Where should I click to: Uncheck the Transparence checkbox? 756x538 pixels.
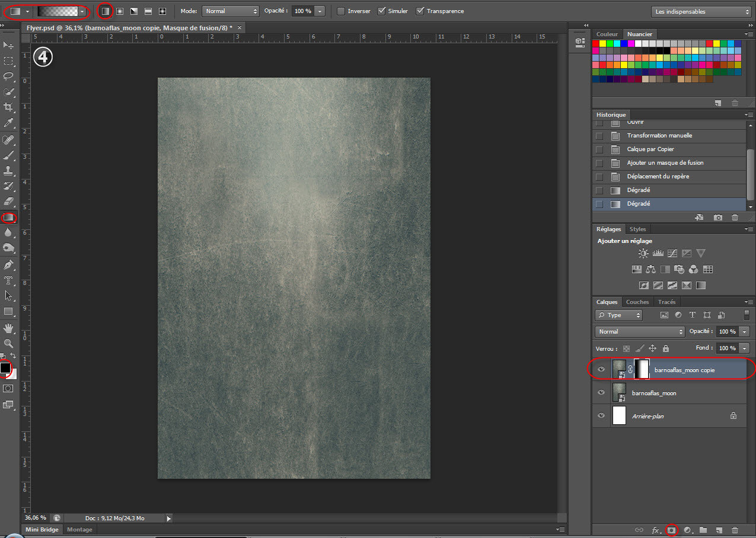(x=420, y=11)
